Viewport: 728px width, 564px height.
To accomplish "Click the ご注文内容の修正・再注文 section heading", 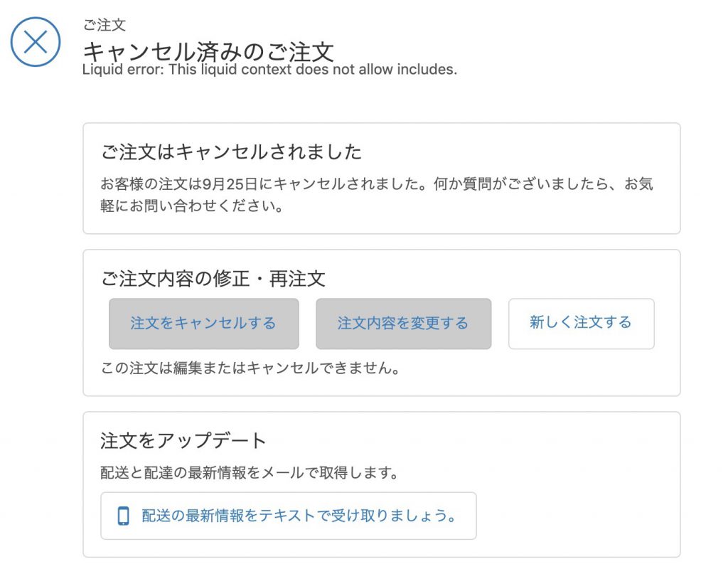I will point(213,279).
